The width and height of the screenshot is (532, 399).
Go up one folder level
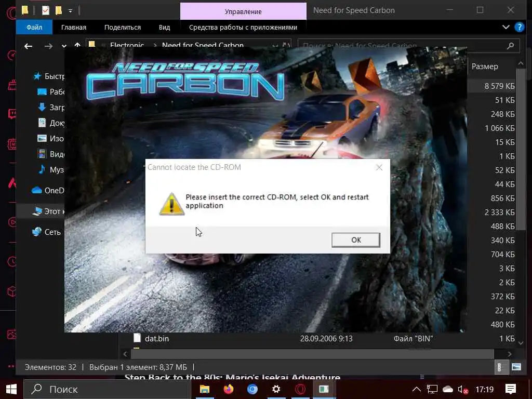click(x=77, y=45)
